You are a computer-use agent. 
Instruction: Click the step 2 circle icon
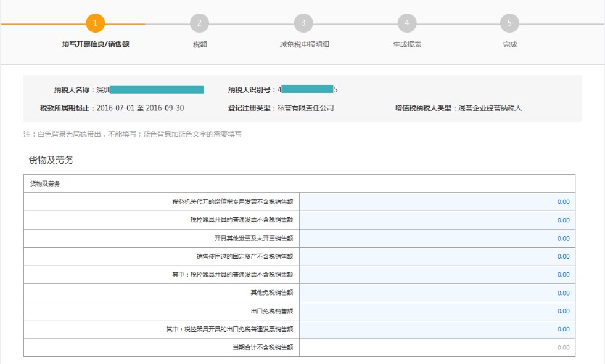199,23
